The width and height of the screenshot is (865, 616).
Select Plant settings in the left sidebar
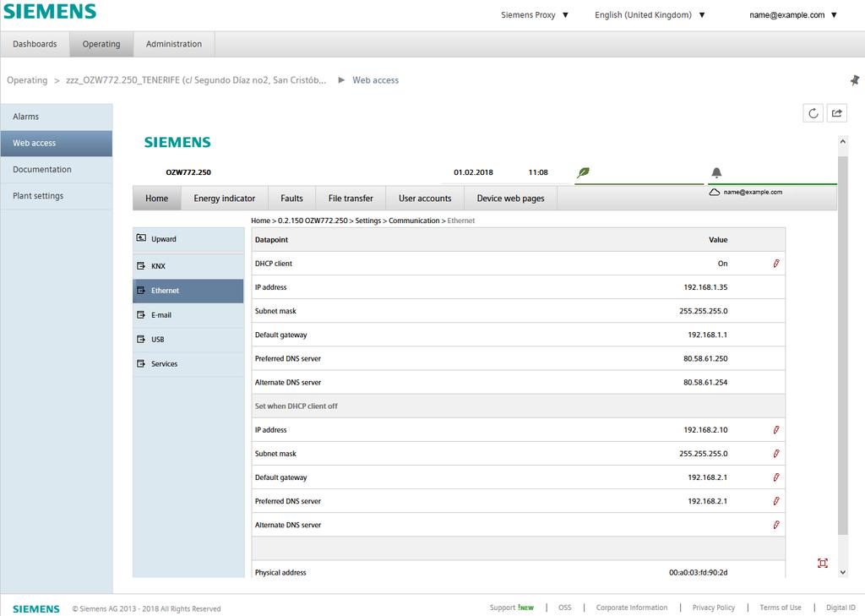coord(57,196)
